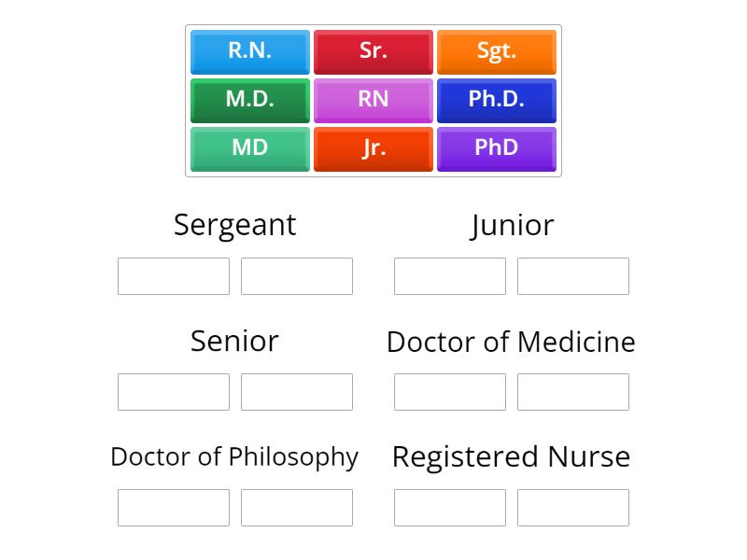The height and width of the screenshot is (560, 747).
Task: Click left slot under Registered Nurse
Action: [450, 508]
